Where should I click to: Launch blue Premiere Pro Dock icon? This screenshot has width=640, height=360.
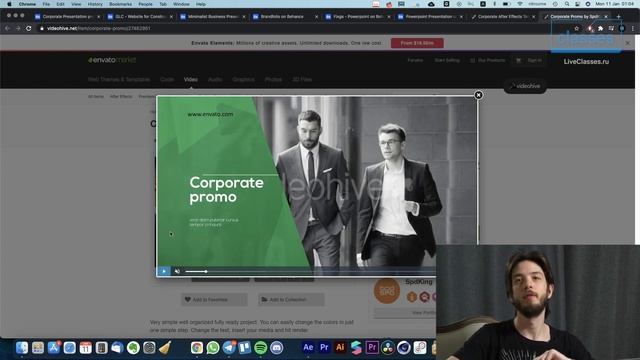(x=324, y=347)
